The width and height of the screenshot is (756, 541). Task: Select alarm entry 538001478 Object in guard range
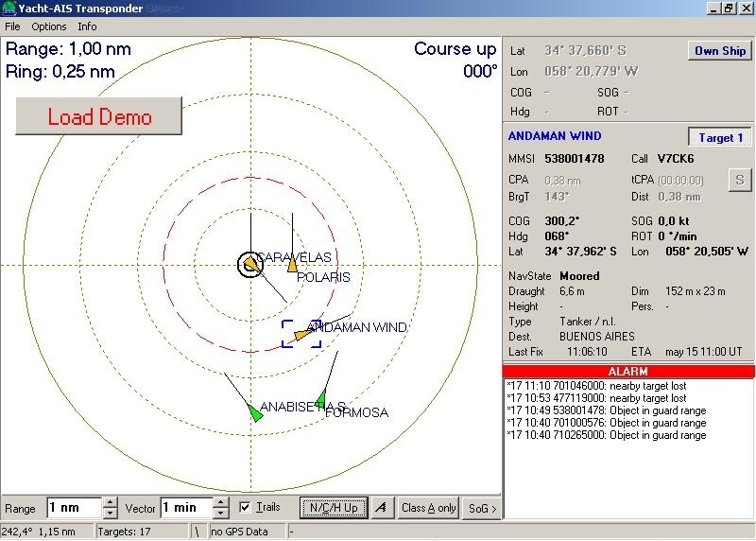pyautogui.click(x=607, y=410)
